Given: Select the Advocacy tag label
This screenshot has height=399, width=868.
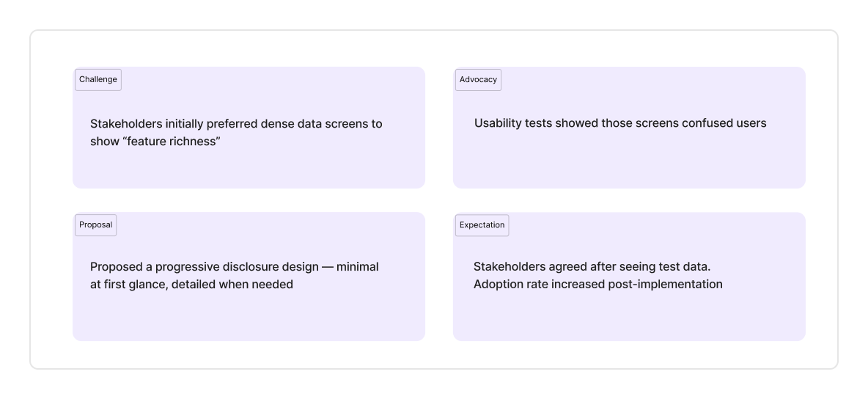Looking at the screenshot, I should [478, 80].
